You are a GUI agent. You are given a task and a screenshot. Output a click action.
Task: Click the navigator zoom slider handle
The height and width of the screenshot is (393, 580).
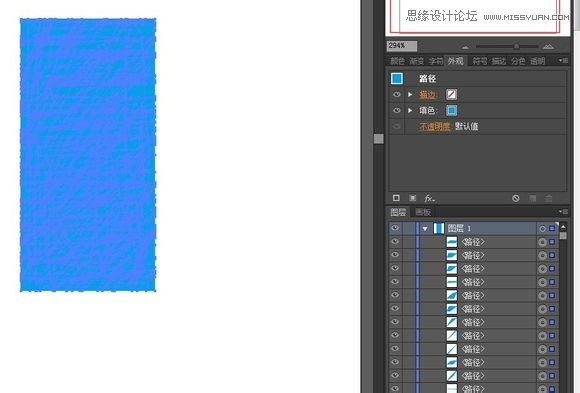point(516,46)
